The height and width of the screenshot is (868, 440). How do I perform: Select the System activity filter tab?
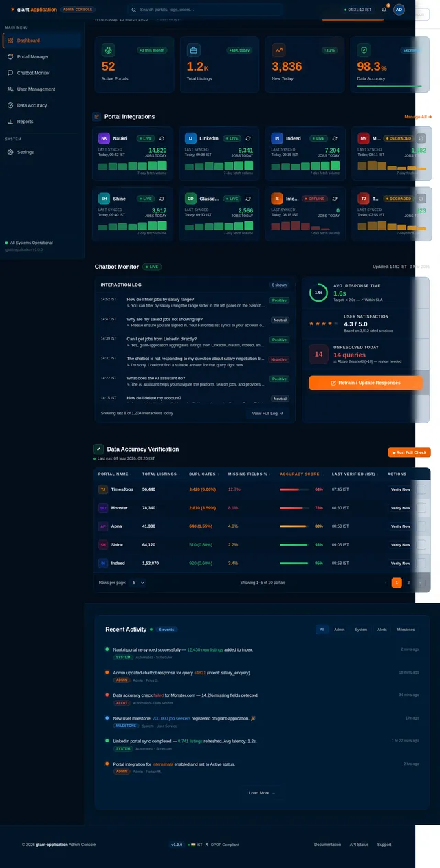coord(361,630)
